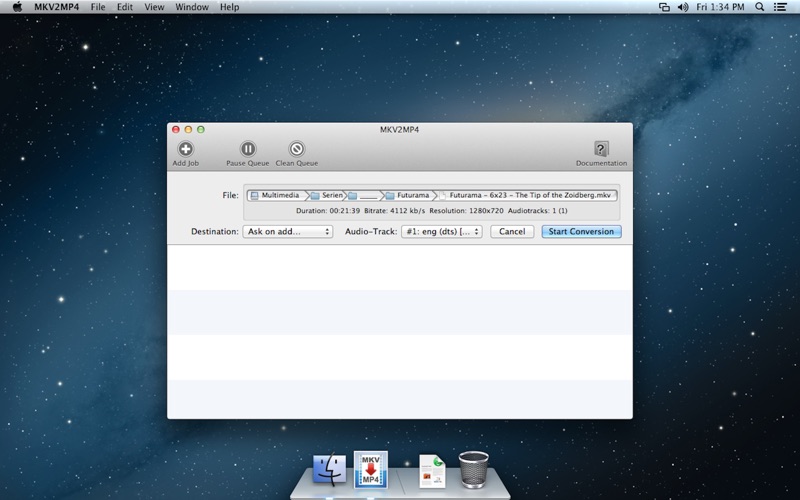
Task: Open the document file in the dock
Action: pyautogui.click(x=432, y=470)
